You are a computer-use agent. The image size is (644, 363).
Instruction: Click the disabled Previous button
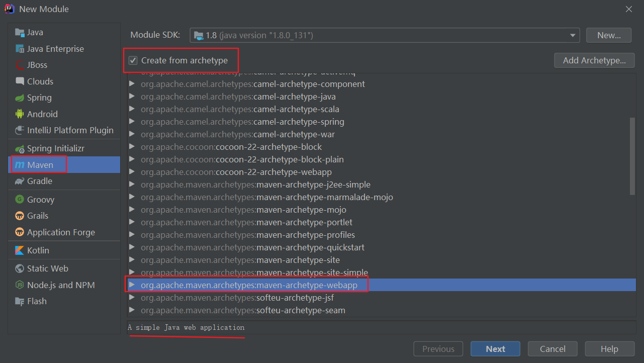(438, 349)
